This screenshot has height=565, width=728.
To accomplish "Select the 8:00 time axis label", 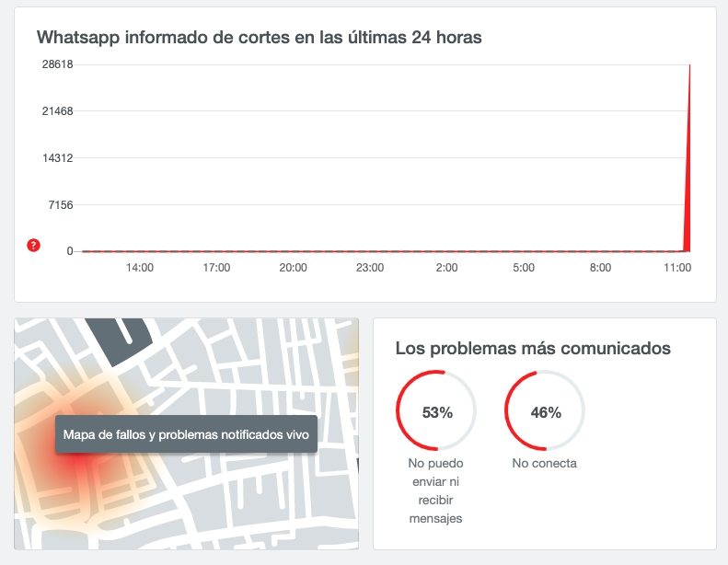I will (x=600, y=268).
